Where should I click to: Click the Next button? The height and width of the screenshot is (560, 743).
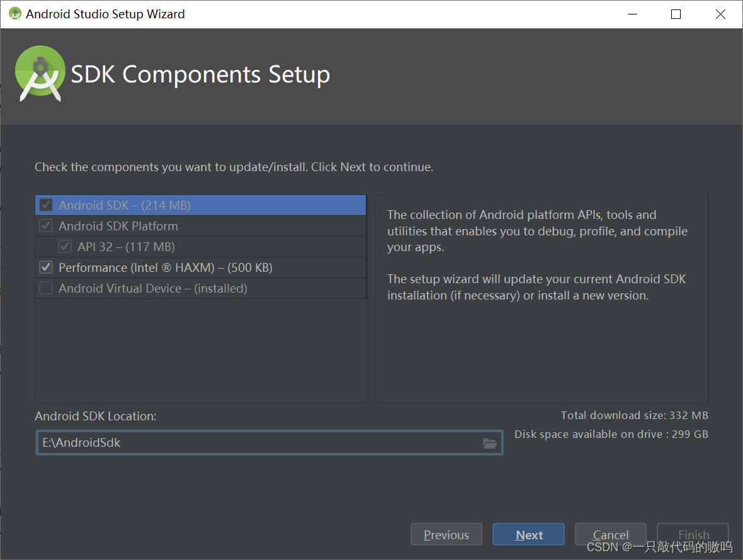(528, 534)
